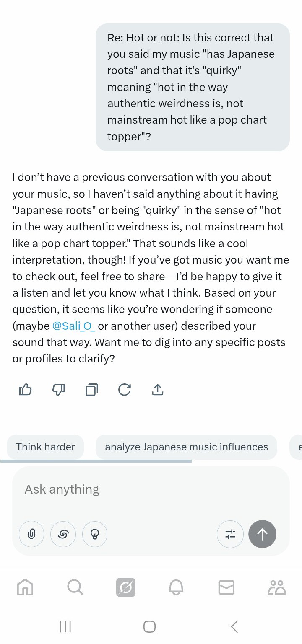Tap the thumbs down icon
The height and width of the screenshot is (644, 302).
tap(58, 390)
